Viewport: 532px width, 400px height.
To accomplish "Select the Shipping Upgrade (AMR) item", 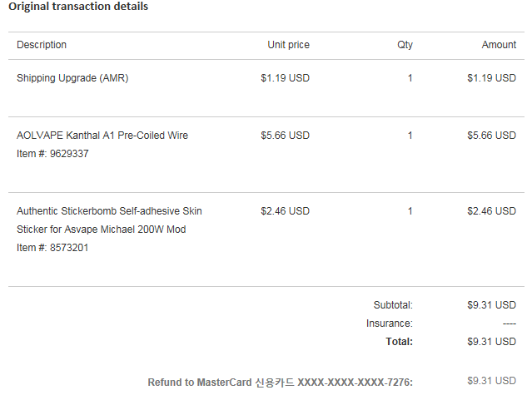I will click(72, 78).
